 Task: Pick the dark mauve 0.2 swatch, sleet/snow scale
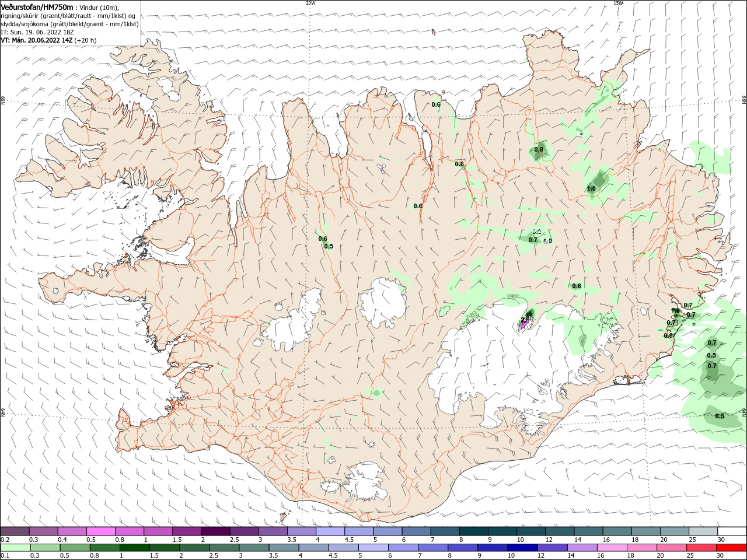click(x=15, y=531)
